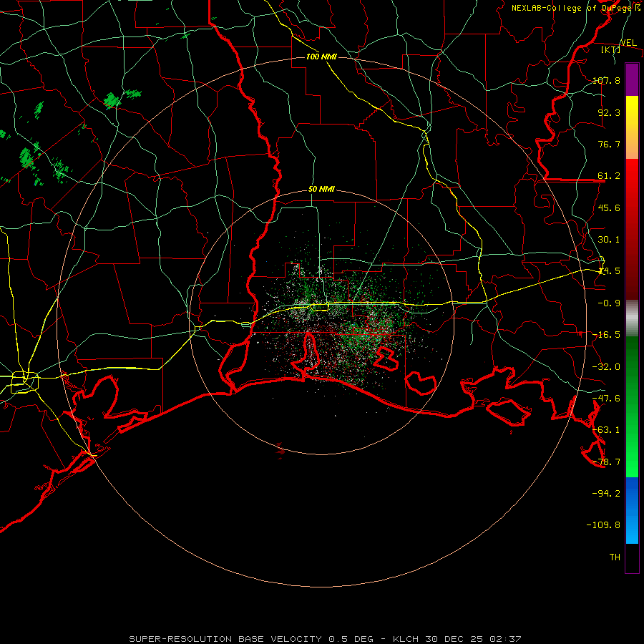Click the 30.1 velocity scale value
The image size is (644, 644).
tap(609, 240)
